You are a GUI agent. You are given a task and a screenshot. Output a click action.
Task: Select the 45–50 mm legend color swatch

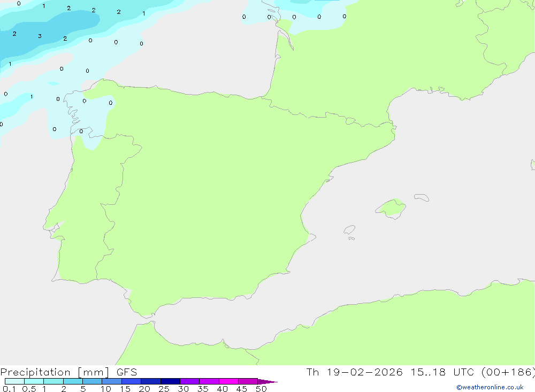tap(248, 381)
